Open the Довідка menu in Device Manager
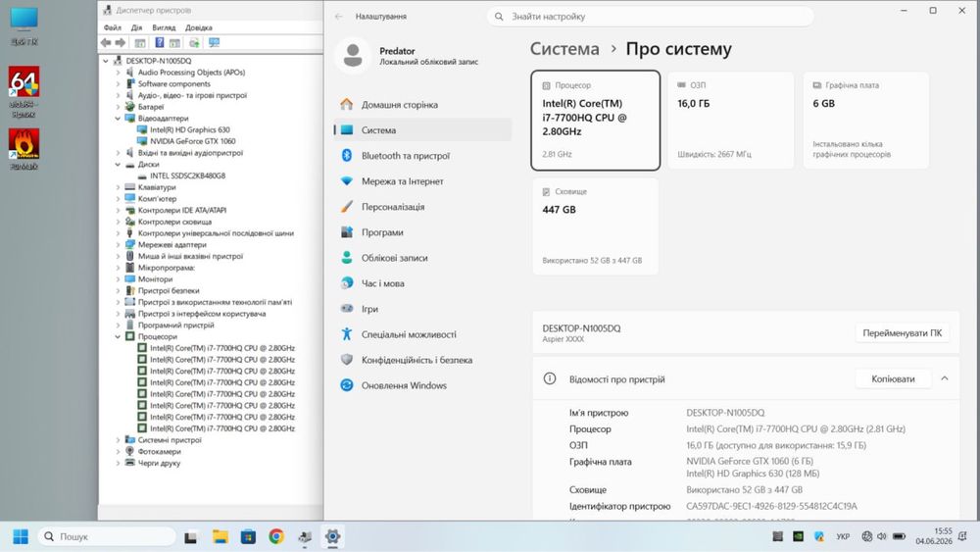The image size is (980, 552). (x=199, y=27)
